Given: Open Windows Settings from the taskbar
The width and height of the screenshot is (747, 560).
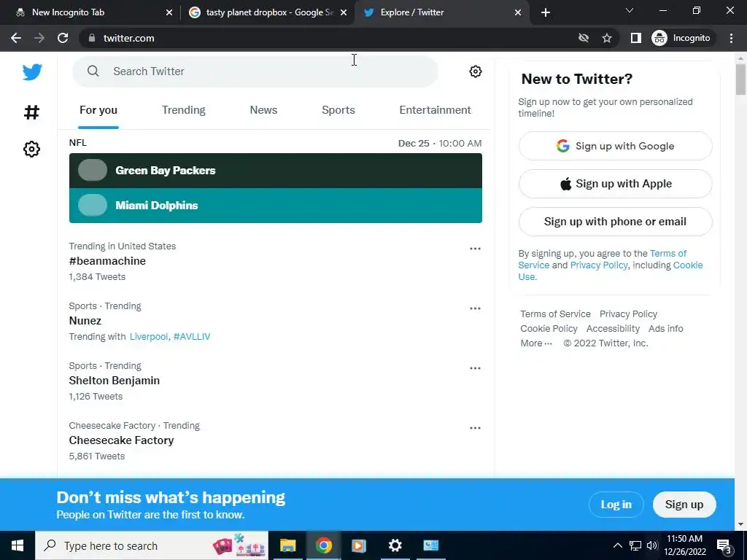Looking at the screenshot, I should click(395, 545).
